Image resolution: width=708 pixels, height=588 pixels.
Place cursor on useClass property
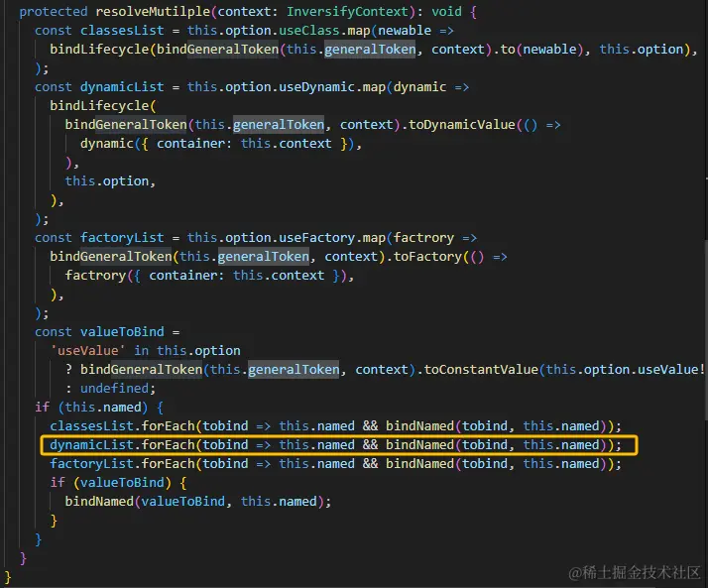[x=308, y=31]
